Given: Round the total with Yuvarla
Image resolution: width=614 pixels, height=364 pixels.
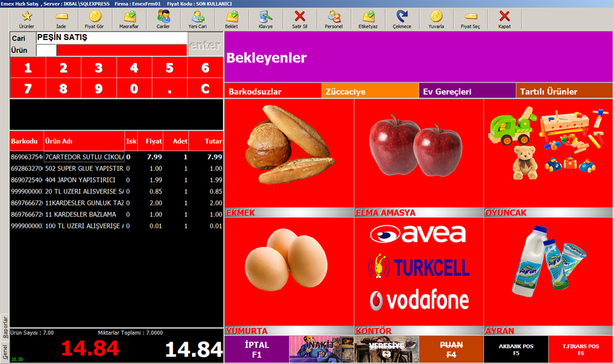Looking at the screenshot, I should (436, 19).
